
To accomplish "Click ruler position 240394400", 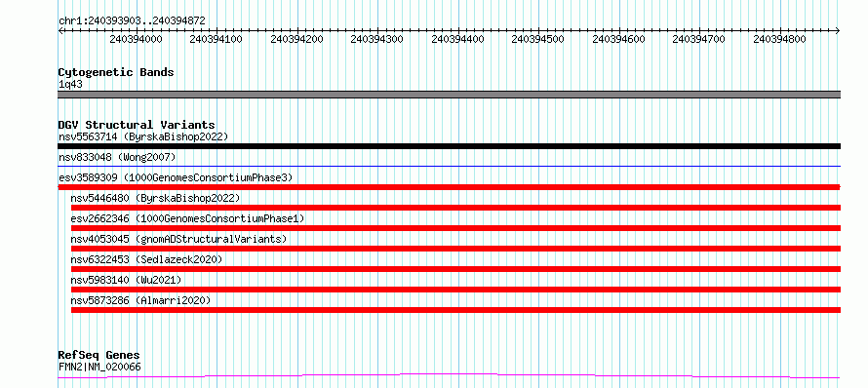I will point(457,40).
